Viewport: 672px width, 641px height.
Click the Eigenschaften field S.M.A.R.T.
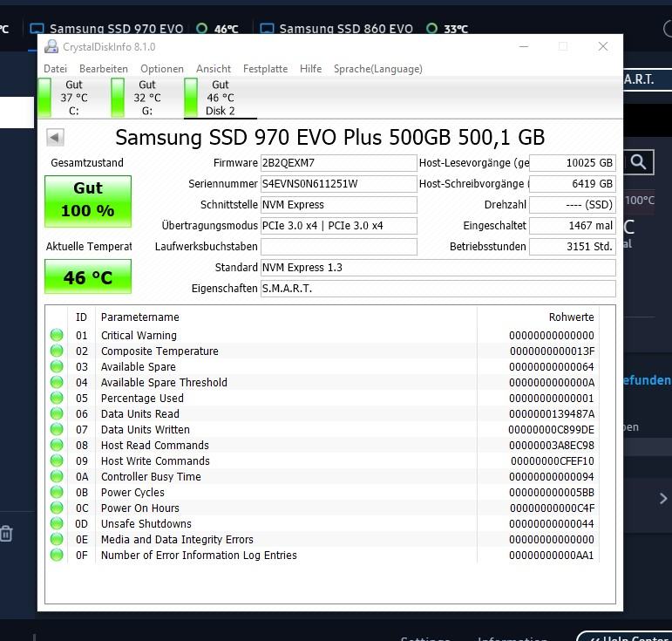pos(438,289)
